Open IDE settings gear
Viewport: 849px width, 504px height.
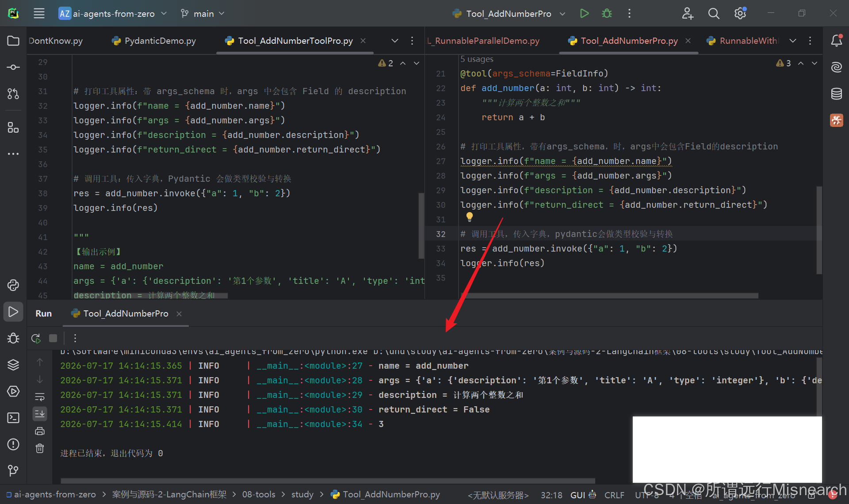click(740, 13)
